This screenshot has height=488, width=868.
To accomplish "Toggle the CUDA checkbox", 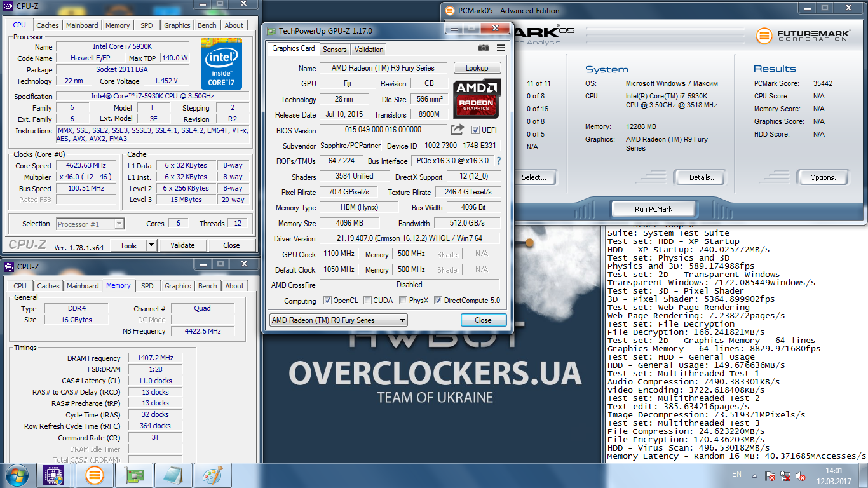I will (369, 301).
